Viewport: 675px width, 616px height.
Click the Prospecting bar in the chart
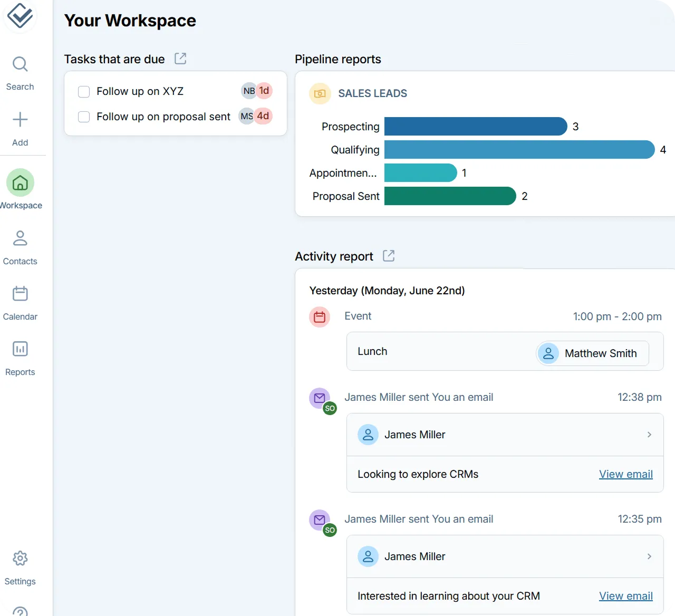pos(476,127)
